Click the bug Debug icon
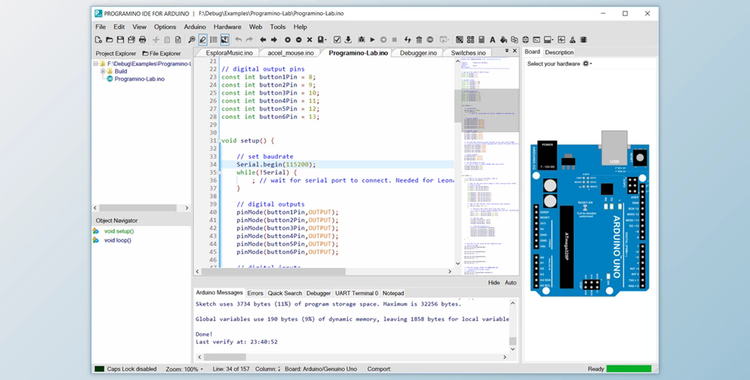Image resolution: width=750 pixels, height=380 pixels. tap(361, 40)
